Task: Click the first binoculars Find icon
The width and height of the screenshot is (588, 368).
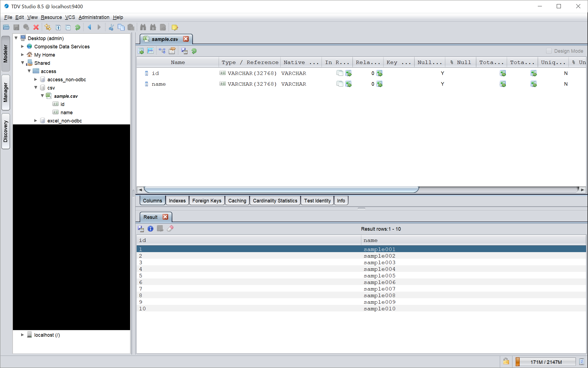Action: (143, 27)
